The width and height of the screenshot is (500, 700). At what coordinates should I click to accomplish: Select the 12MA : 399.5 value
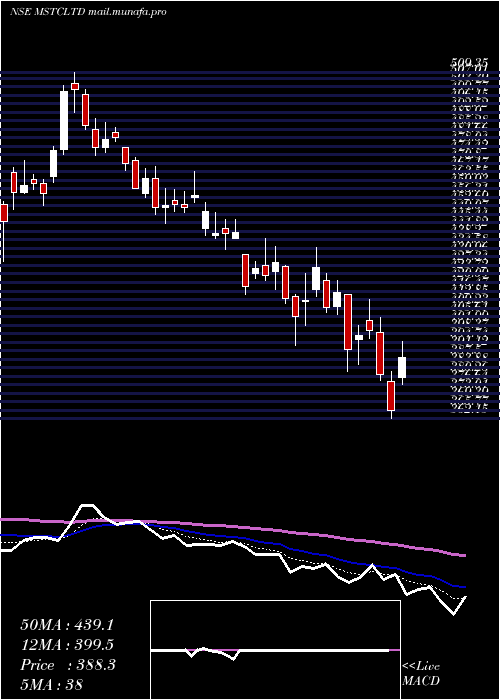(x=67, y=645)
